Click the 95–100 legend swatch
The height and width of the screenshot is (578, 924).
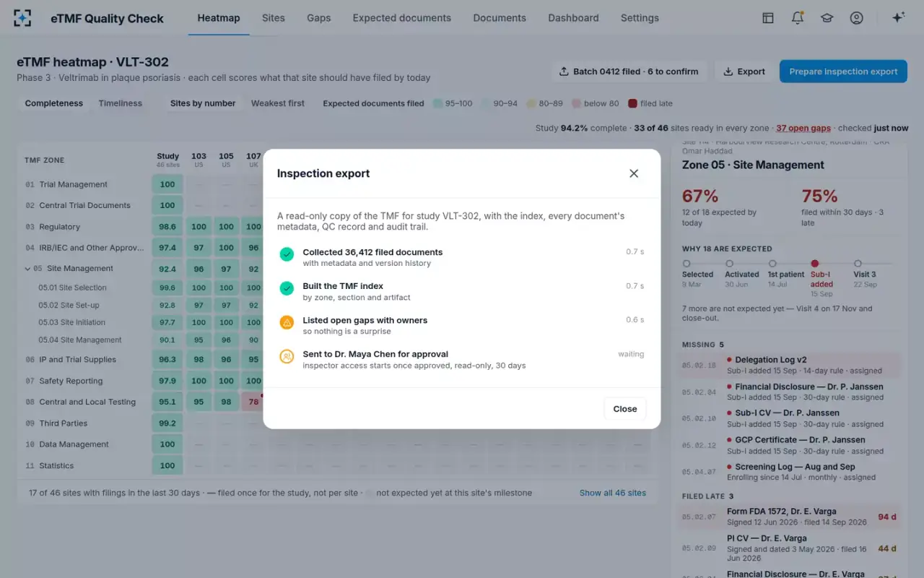coord(437,103)
